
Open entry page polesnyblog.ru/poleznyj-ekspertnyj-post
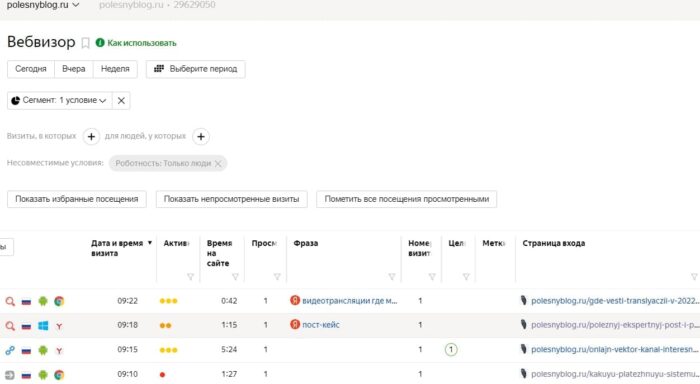tap(615, 325)
